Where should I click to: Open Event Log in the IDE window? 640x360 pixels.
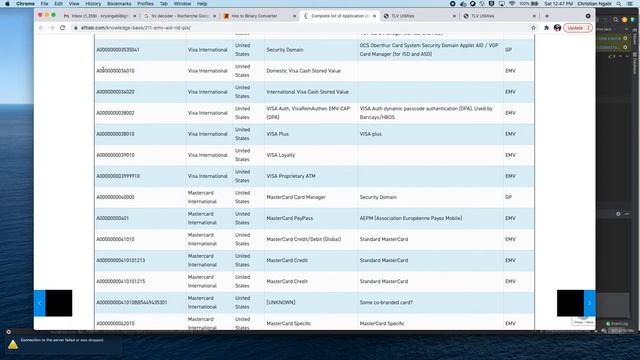click(616, 323)
